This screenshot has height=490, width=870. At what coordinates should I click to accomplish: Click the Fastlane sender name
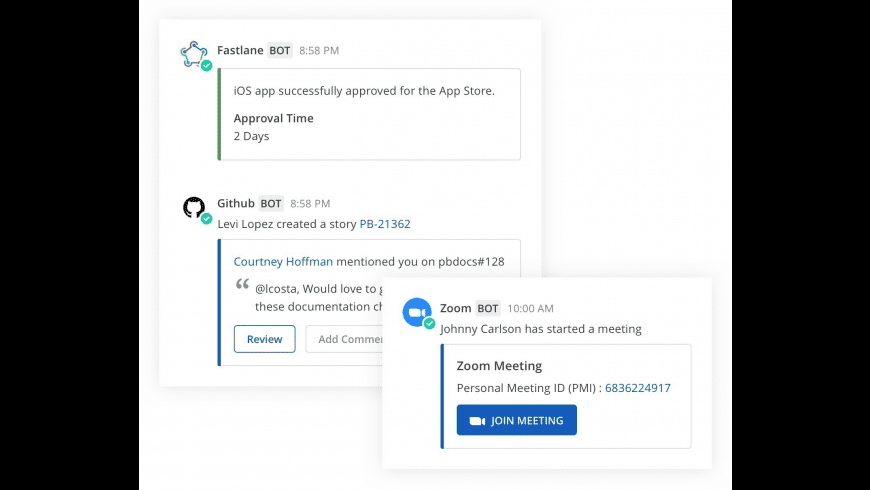(x=240, y=50)
